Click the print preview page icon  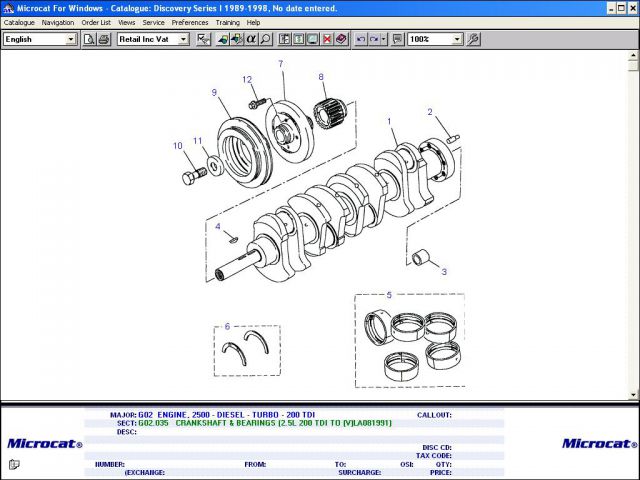pos(89,39)
